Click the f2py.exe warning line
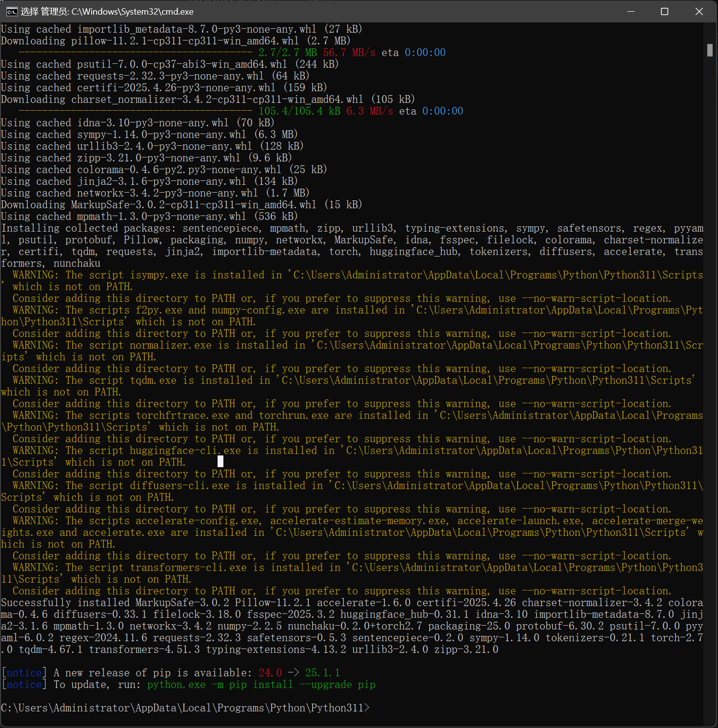The height and width of the screenshot is (728, 718). 358,310
